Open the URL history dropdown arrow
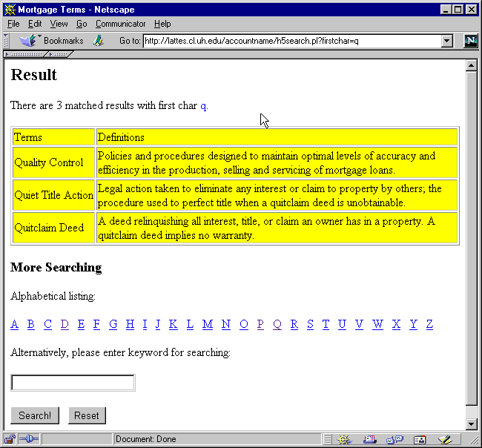Screen dimensions: 482x448 [447, 41]
